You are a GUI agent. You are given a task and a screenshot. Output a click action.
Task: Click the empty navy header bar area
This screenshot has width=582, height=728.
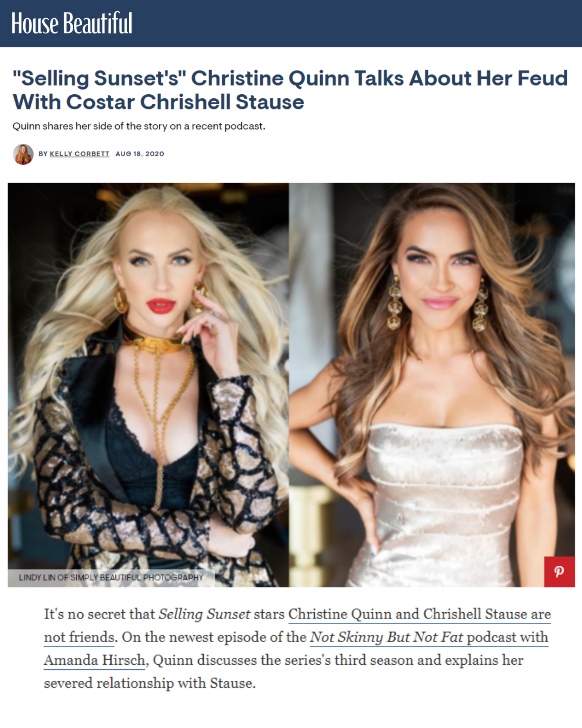(357, 23)
